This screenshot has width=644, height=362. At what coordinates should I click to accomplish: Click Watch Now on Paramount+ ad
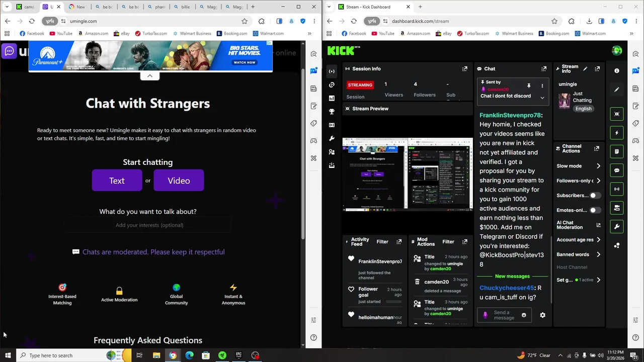click(x=245, y=62)
